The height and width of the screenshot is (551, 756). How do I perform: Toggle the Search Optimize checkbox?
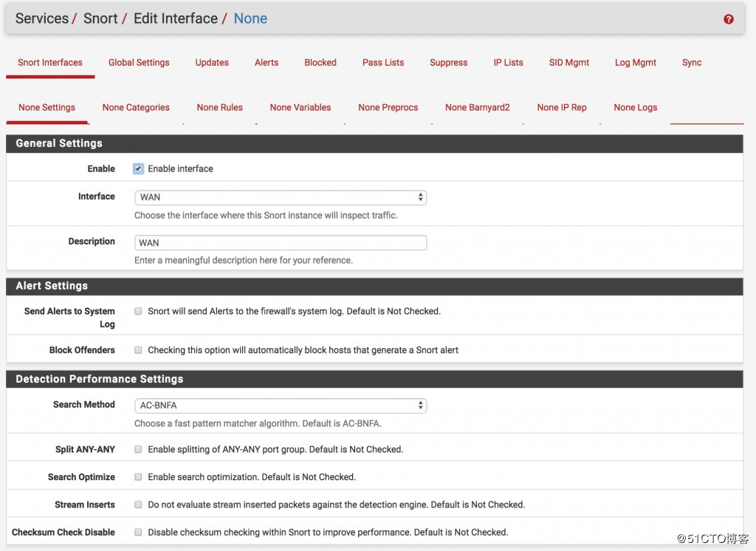coord(138,477)
